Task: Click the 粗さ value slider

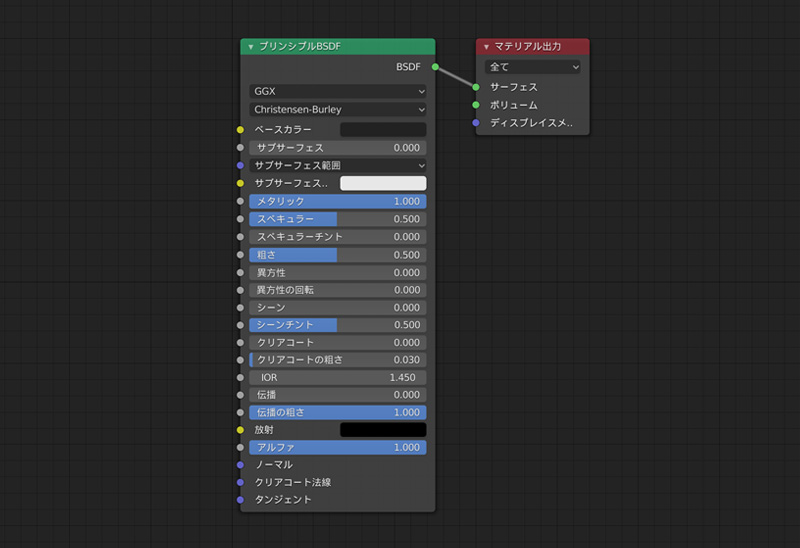Action: (338, 255)
